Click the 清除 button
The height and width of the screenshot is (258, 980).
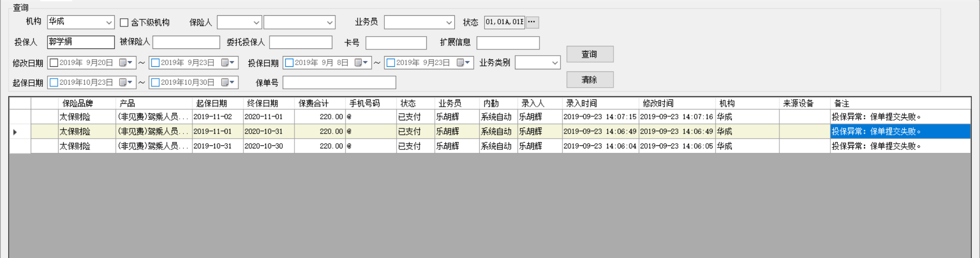590,80
